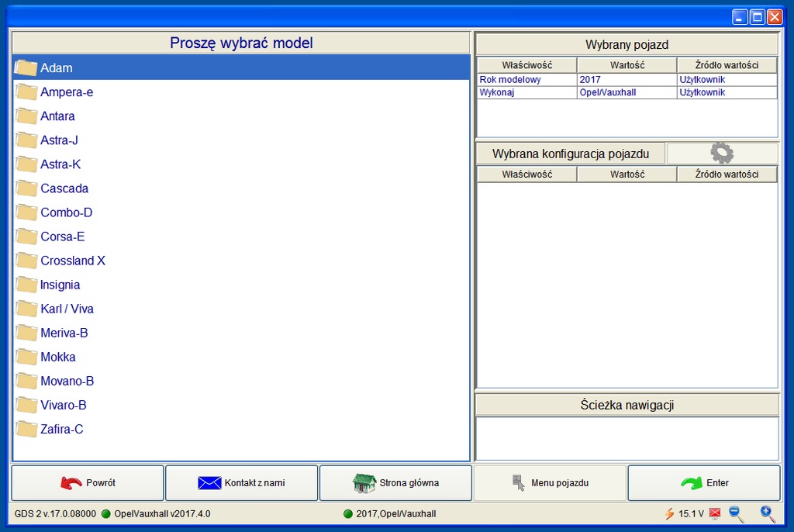Confirm selection with Enter button
The height and width of the screenshot is (532, 794).
[704, 483]
